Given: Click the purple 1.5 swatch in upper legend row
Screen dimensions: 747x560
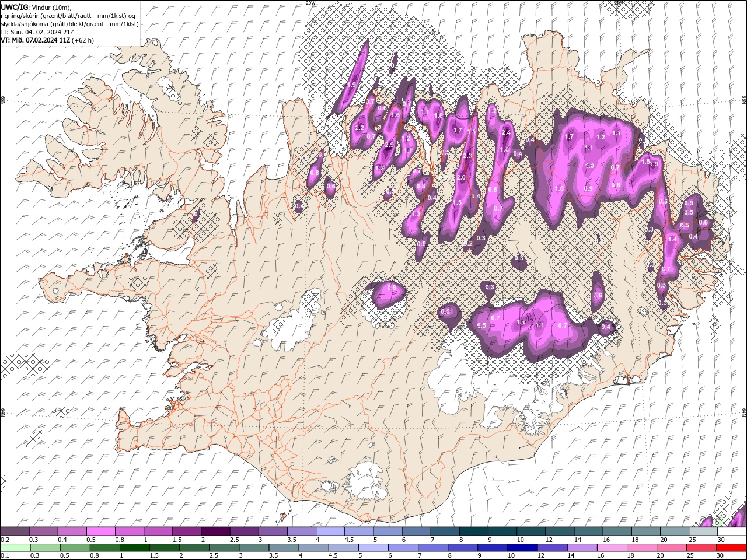Looking at the screenshot, I should 186,531.
